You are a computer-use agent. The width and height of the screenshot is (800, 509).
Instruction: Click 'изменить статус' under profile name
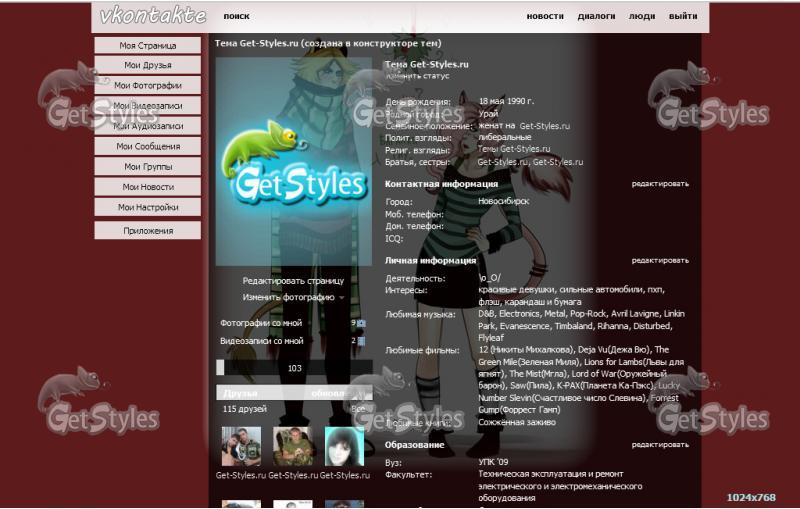point(417,76)
